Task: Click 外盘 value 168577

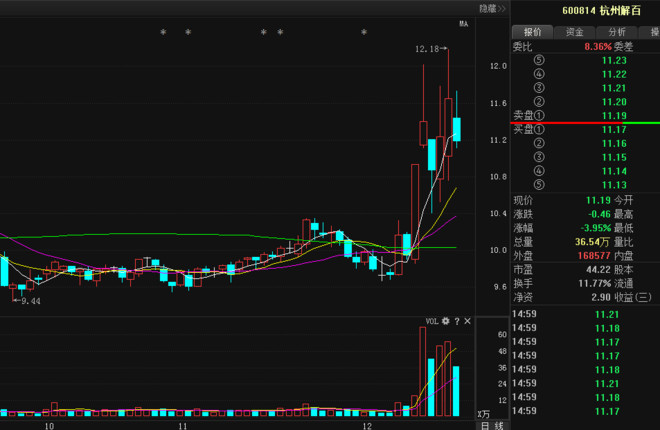Action: point(594,256)
